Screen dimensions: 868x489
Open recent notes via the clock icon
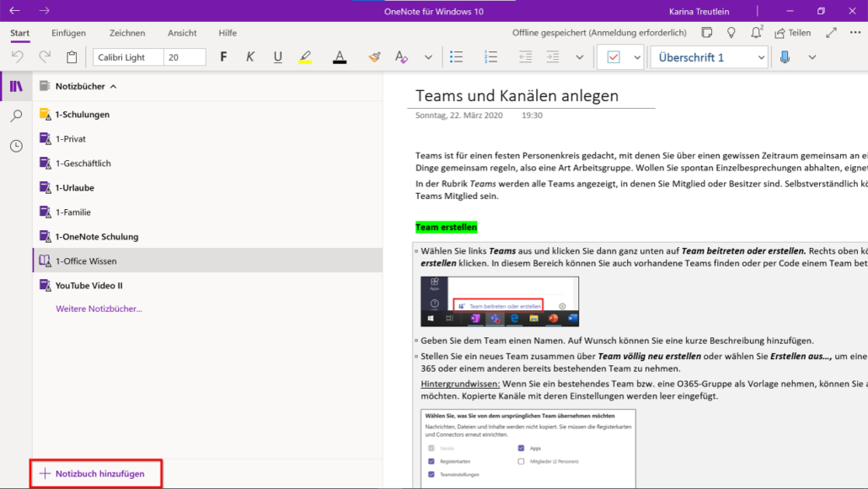pos(17,146)
